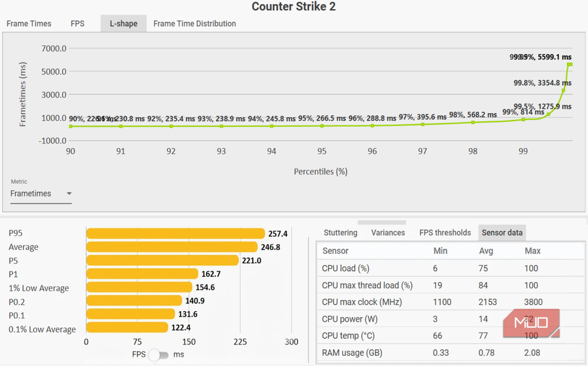
Task: Select the Sensor data tab
Action: pos(502,232)
